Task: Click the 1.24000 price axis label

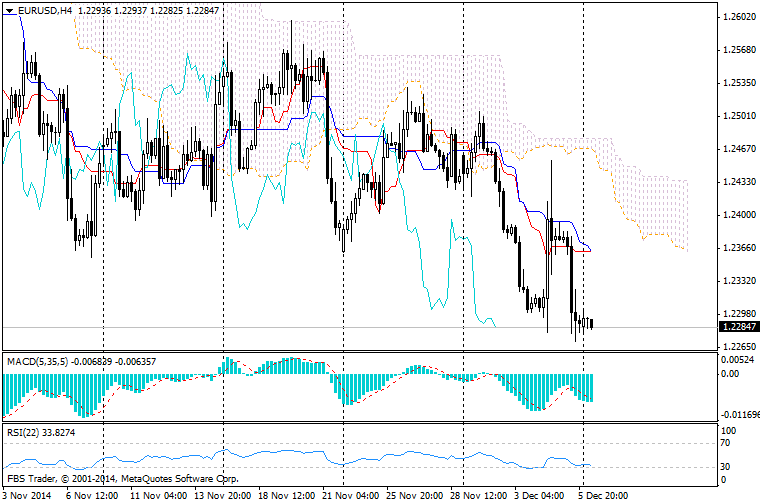Action: [739, 215]
